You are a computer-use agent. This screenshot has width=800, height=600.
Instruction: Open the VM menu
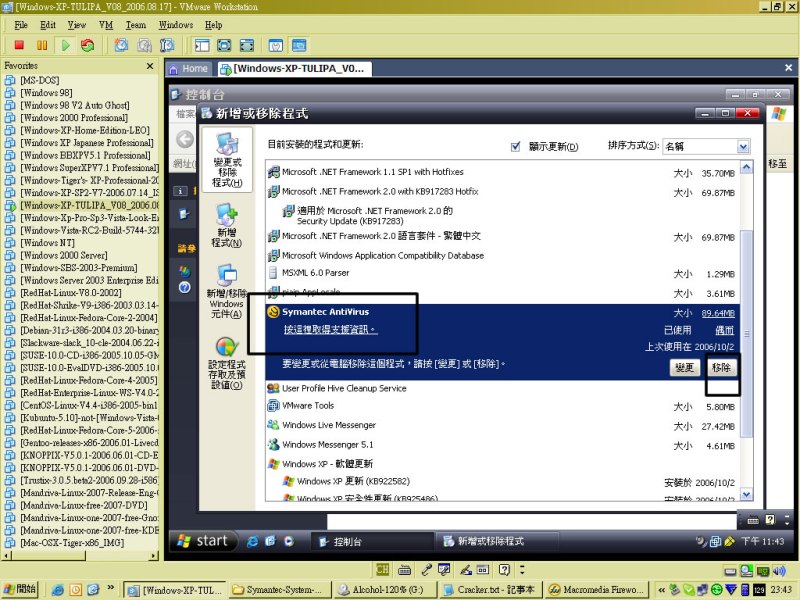tap(106, 25)
